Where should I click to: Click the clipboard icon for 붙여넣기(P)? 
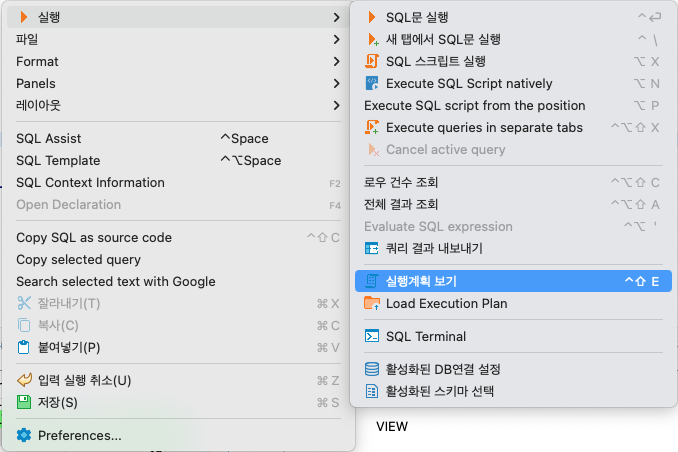click(24, 347)
